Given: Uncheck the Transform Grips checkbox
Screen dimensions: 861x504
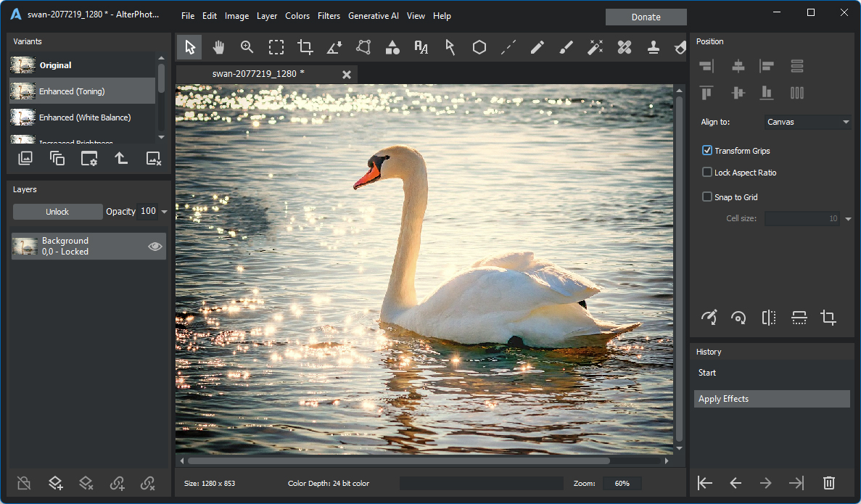Looking at the screenshot, I should pyautogui.click(x=707, y=151).
